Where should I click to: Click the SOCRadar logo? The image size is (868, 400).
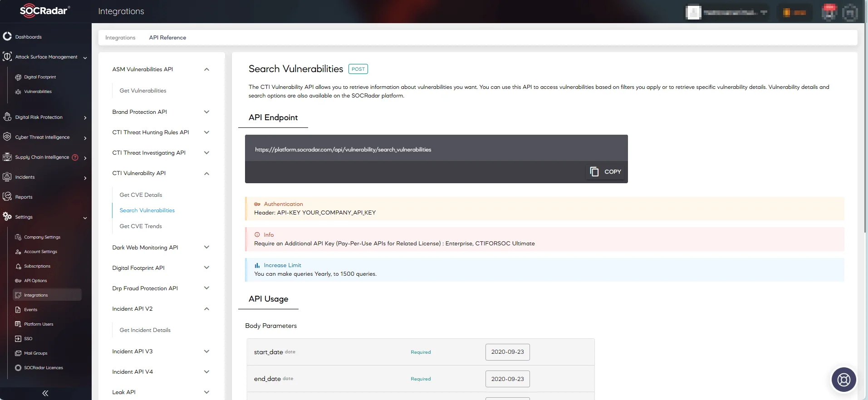45,11
